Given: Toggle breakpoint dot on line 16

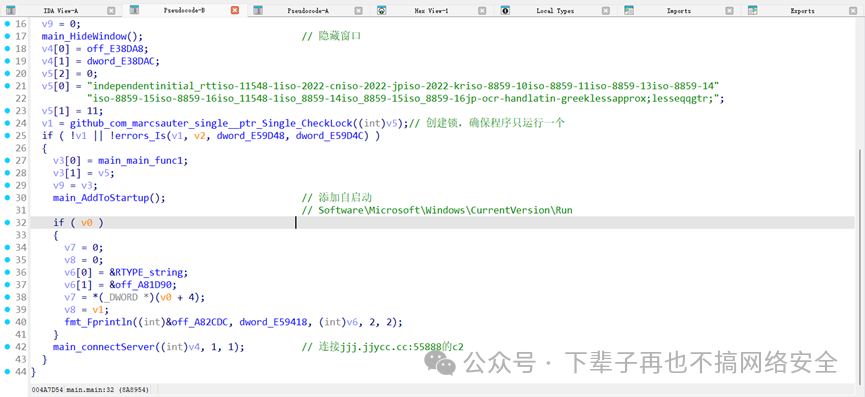Looking at the screenshot, I should coord(7,24).
